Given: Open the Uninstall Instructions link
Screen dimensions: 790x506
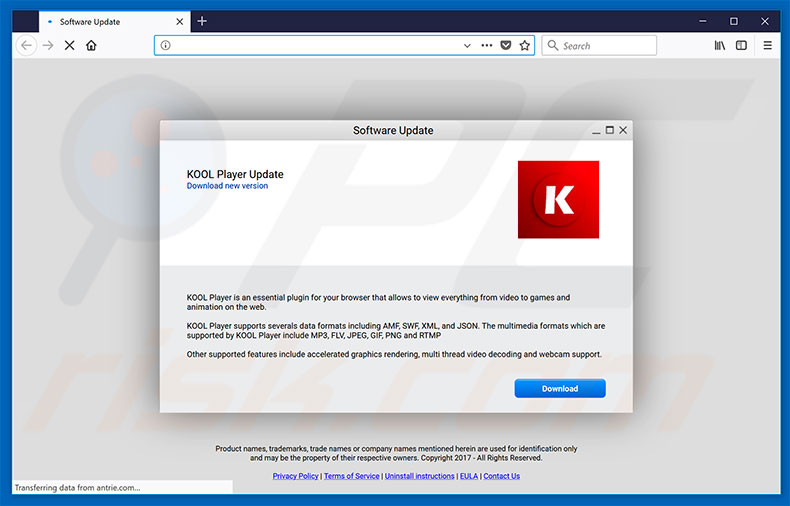Looking at the screenshot, I should point(420,476).
